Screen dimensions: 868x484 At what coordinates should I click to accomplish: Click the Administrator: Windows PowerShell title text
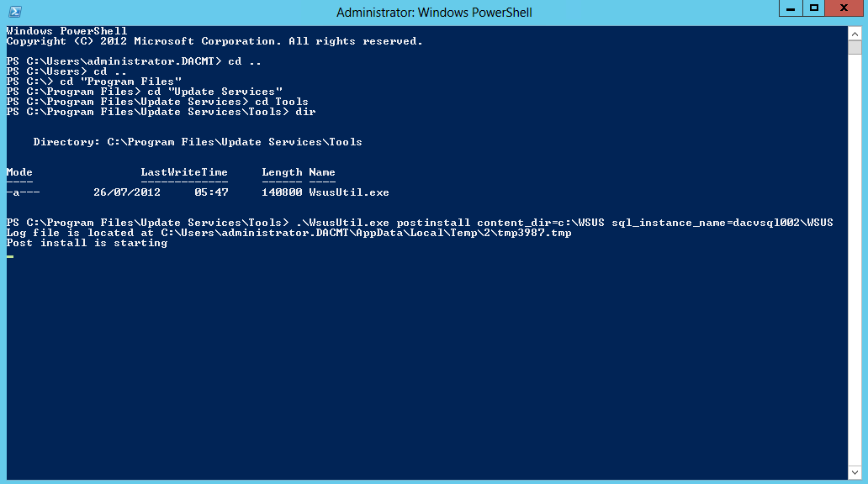(434, 12)
